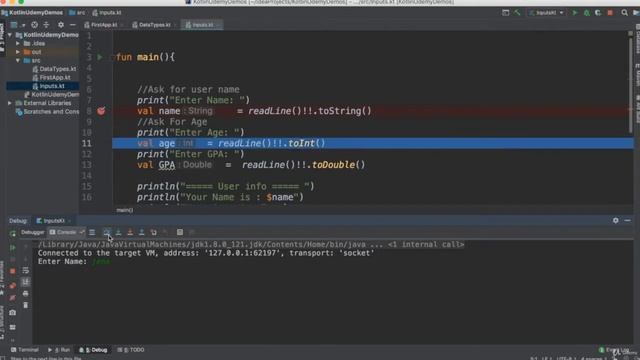Switch to the Console tab in debug panel
The height and width of the screenshot is (360, 640).
[66, 232]
